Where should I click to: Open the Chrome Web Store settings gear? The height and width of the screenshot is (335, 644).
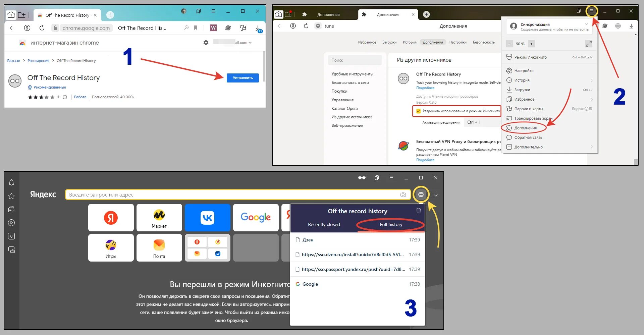pos(206,43)
